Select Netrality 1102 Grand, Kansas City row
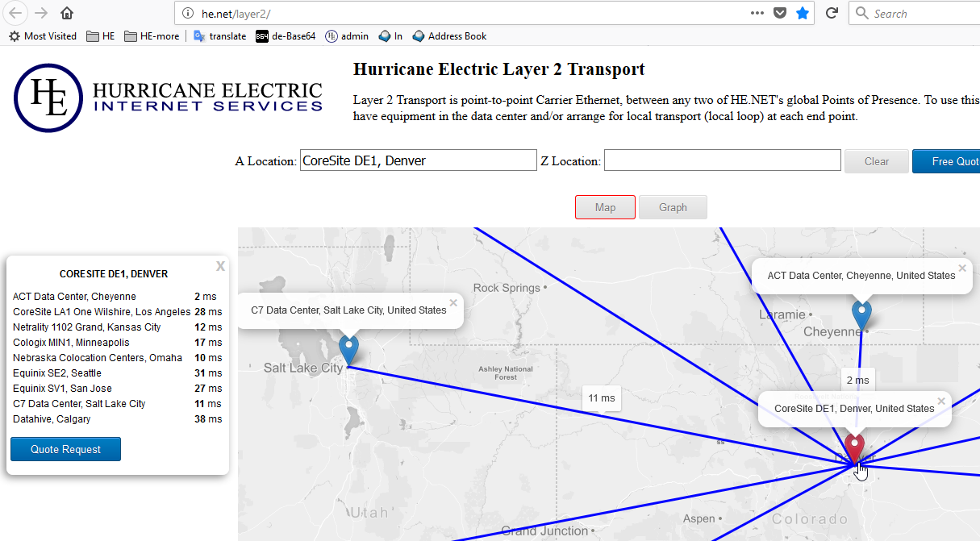The height and width of the screenshot is (541, 980). pyautogui.click(x=117, y=327)
